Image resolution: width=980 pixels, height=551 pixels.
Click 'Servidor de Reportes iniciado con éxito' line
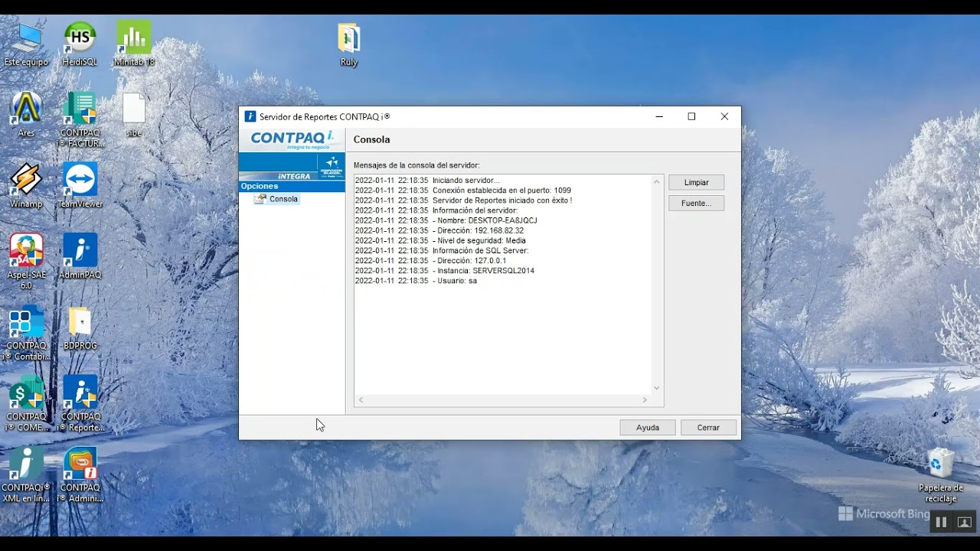click(464, 201)
